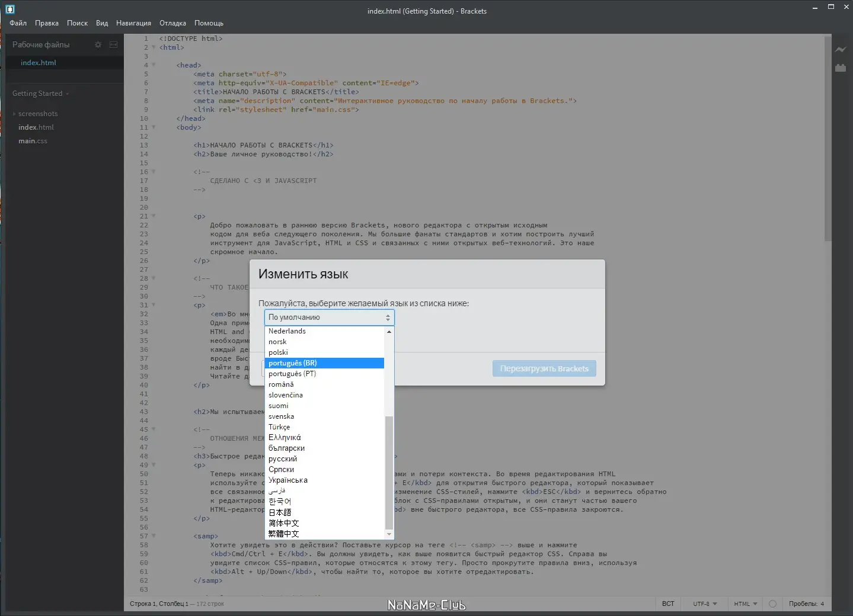Choose 繁體中文 from the language list
This screenshot has height=616, width=853.
(325, 534)
